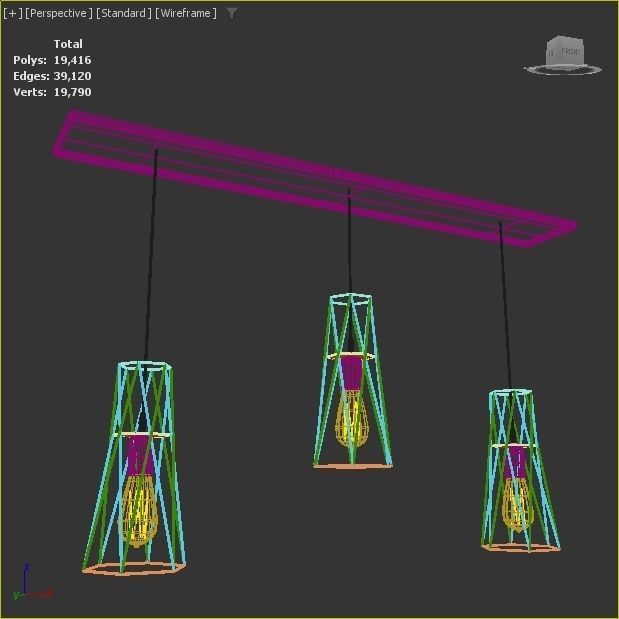Click the XYZ axis tripod gizmo
The height and width of the screenshot is (619, 619).
tap(32, 582)
